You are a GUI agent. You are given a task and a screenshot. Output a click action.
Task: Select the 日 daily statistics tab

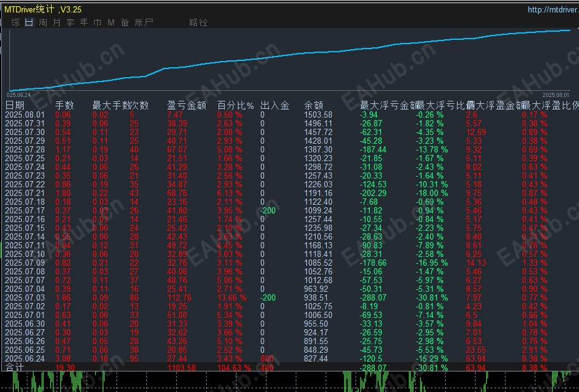tap(29, 22)
